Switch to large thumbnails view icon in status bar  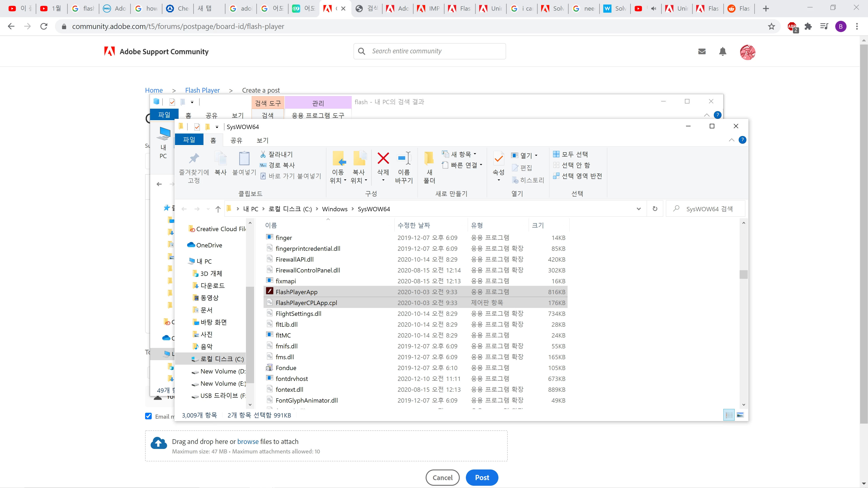pyautogui.click(x=740, y=415)
